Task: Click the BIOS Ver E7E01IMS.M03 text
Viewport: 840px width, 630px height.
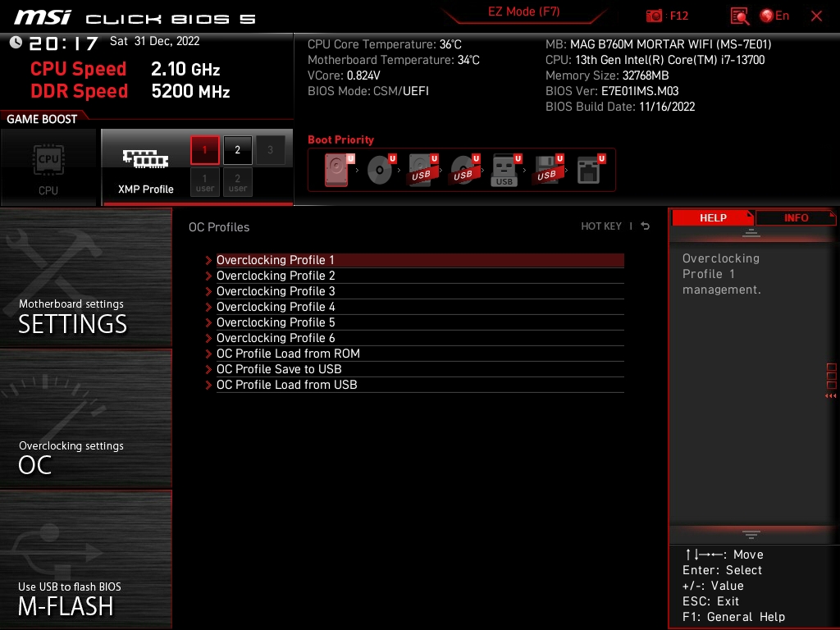Action: point(612,91)
